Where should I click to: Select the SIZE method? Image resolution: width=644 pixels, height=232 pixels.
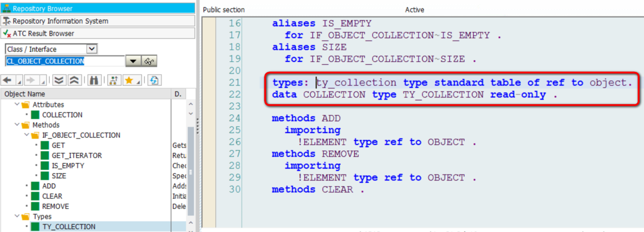(x=59, y=175)
